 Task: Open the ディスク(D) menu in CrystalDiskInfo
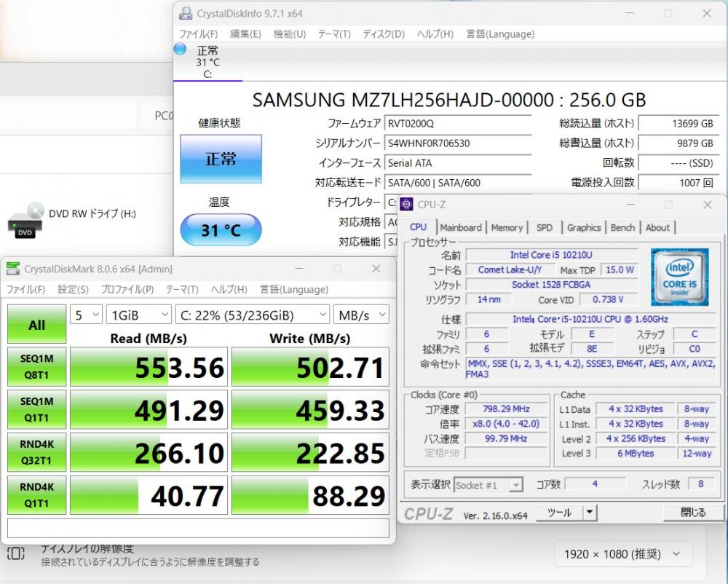[x=383, y=34]
